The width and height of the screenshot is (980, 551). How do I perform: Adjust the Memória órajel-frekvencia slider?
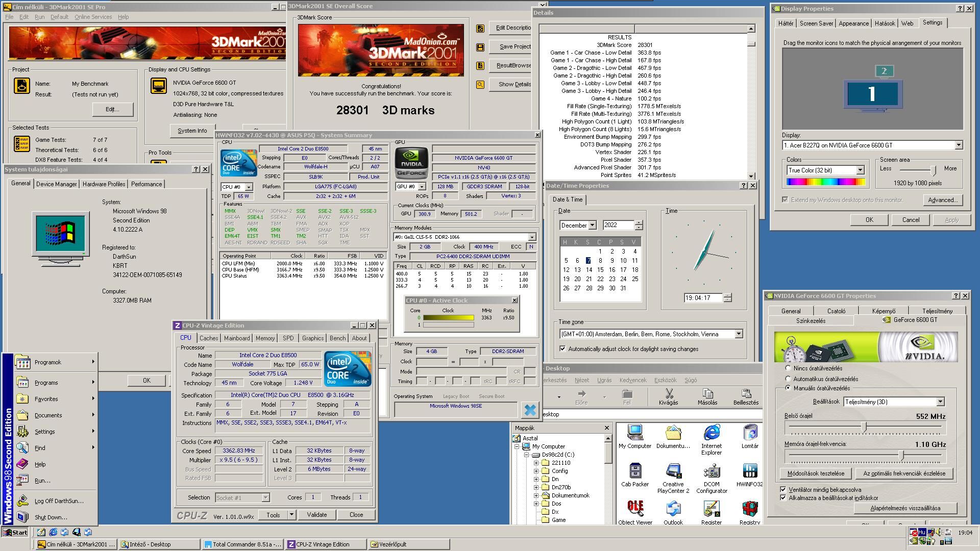[x=901, y=455]
